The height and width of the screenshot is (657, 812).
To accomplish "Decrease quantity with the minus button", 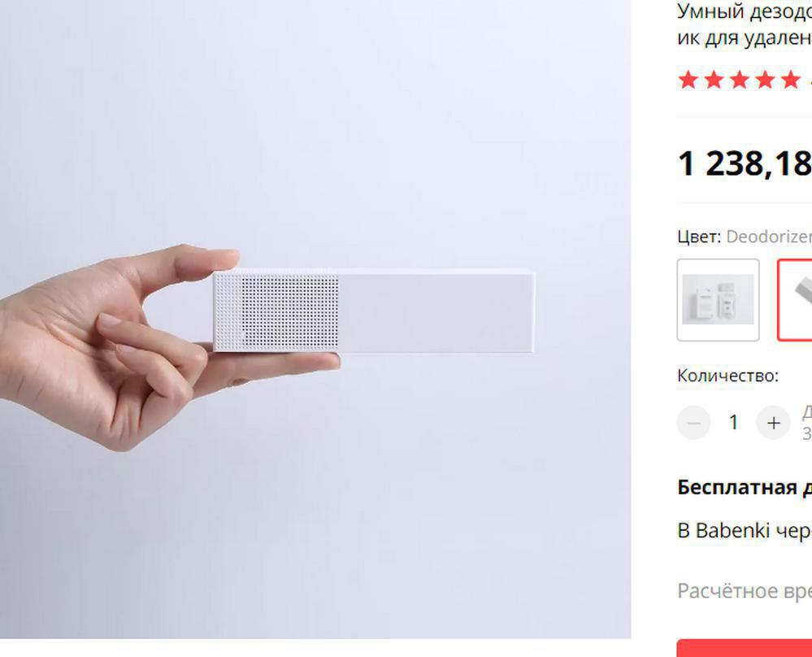I will pyautogui.click(x=693, y=423).
